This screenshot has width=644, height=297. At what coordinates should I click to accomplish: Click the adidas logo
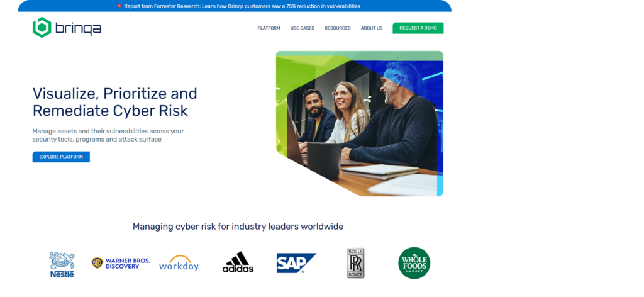pos(238,262)
